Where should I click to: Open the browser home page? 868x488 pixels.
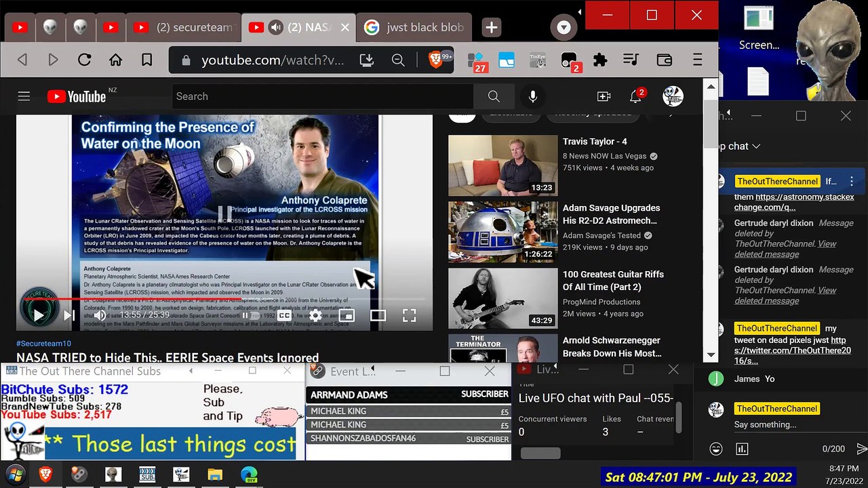[x=116, y=60]
